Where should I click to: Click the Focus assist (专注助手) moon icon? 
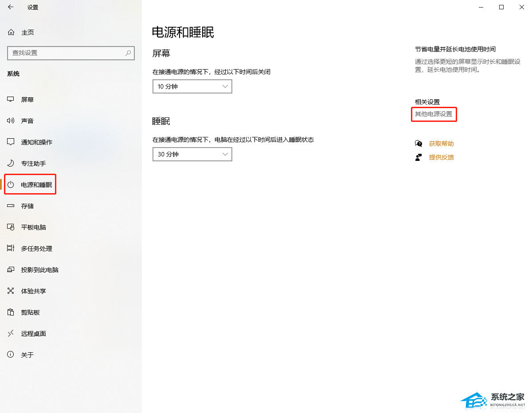tap(11, 164)
